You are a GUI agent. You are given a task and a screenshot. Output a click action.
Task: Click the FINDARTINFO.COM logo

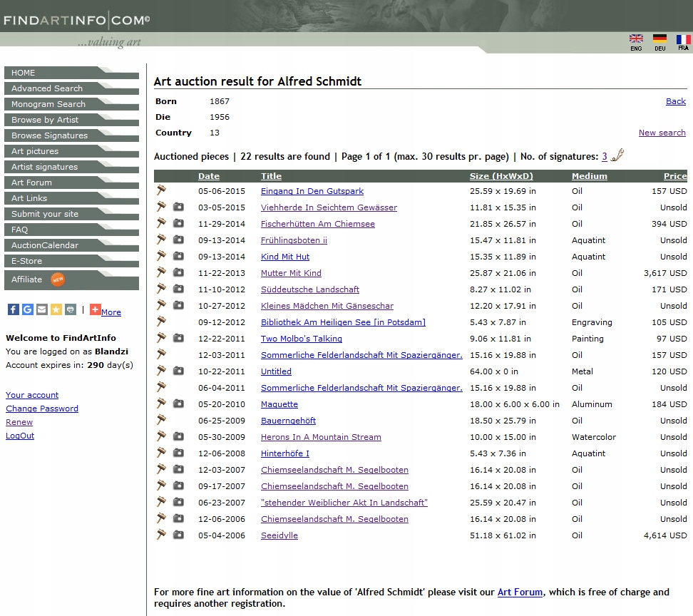pos(76,21)
